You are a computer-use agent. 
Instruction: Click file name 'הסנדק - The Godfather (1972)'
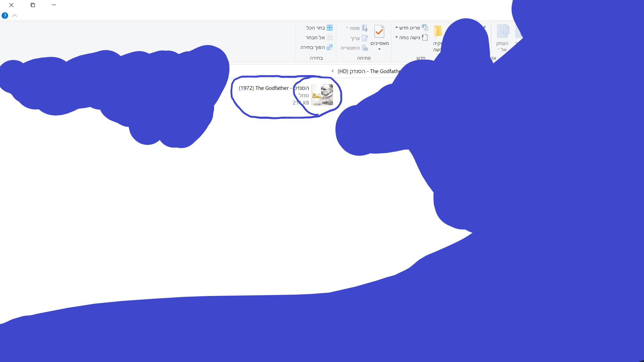(x=274, y=88)
